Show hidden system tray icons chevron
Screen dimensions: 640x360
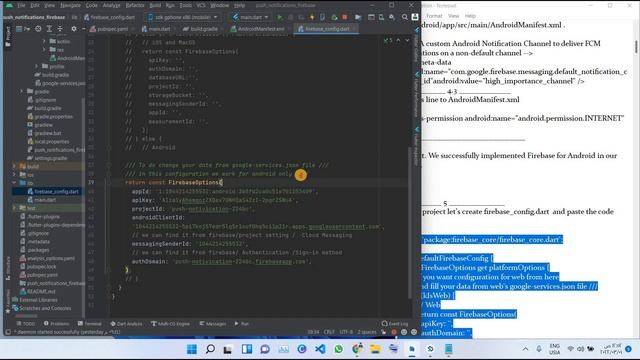tap(525, 349)
